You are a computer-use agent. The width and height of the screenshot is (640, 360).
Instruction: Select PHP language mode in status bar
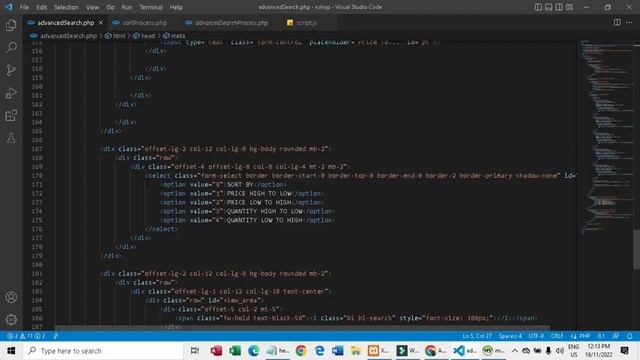584,336
